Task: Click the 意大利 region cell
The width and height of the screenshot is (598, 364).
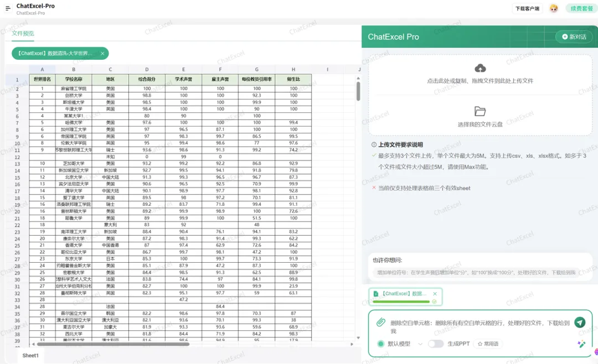Action: tap(110, 225)
